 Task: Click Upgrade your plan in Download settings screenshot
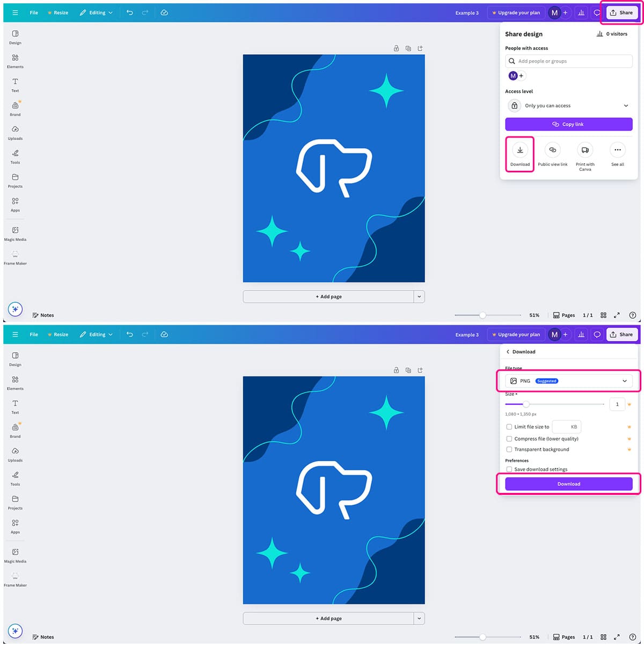[516, 335]
